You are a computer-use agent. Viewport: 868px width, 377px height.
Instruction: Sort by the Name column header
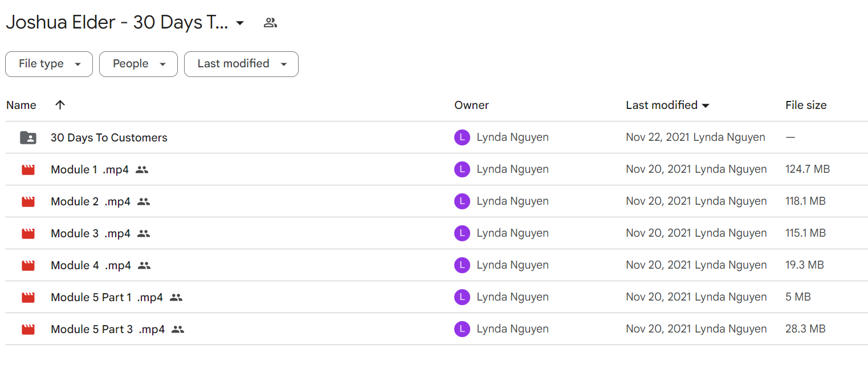21,105
